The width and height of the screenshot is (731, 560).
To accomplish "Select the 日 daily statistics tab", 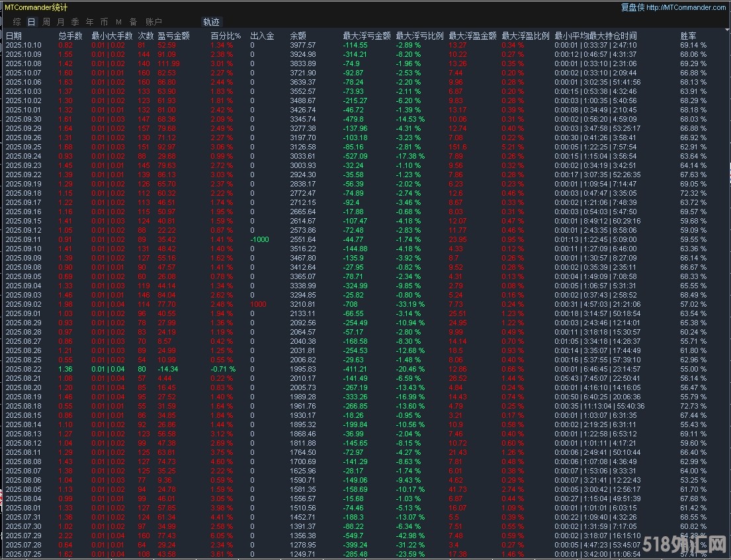I will click(x=31, y=22).
